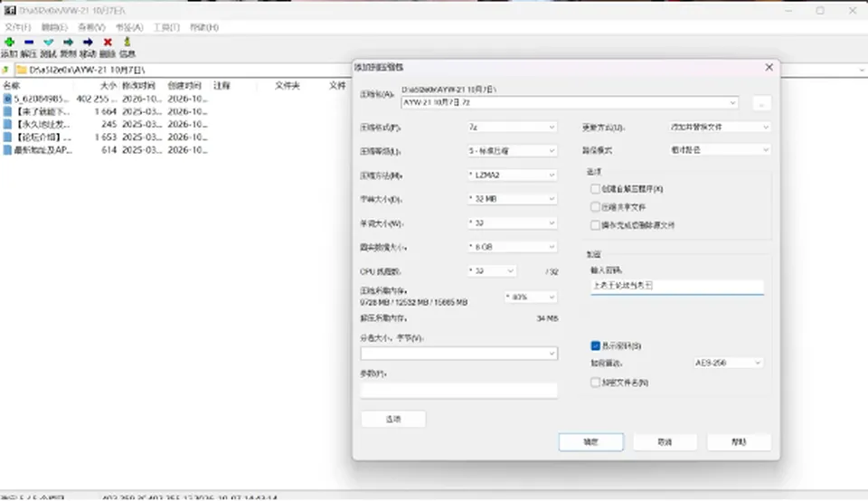Click file icon of the 1 664 size row
Viewport: 868px width, 501px height.
7,111
